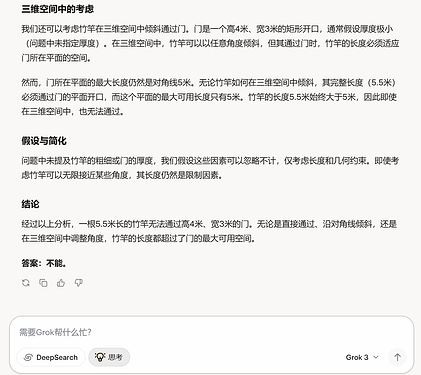Mark the response with thumbs down

click(78, 283)
